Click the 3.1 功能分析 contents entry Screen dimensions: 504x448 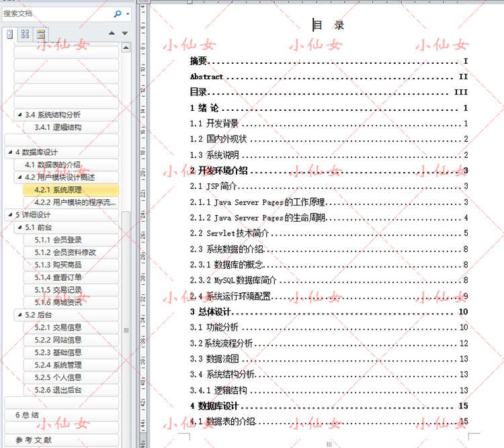329,327
